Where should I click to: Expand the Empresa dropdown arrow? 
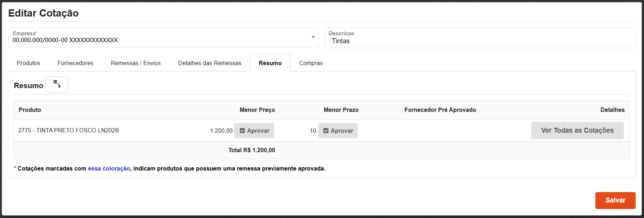coord(313,37)
